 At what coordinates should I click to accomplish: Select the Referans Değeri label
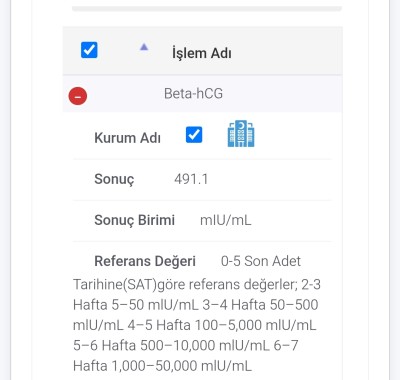(x=145, y=261)
